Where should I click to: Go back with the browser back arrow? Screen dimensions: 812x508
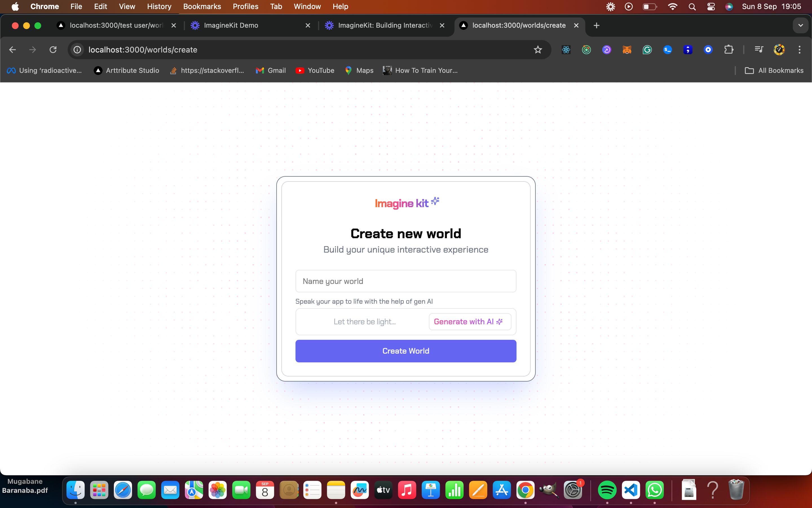point(12,50)
